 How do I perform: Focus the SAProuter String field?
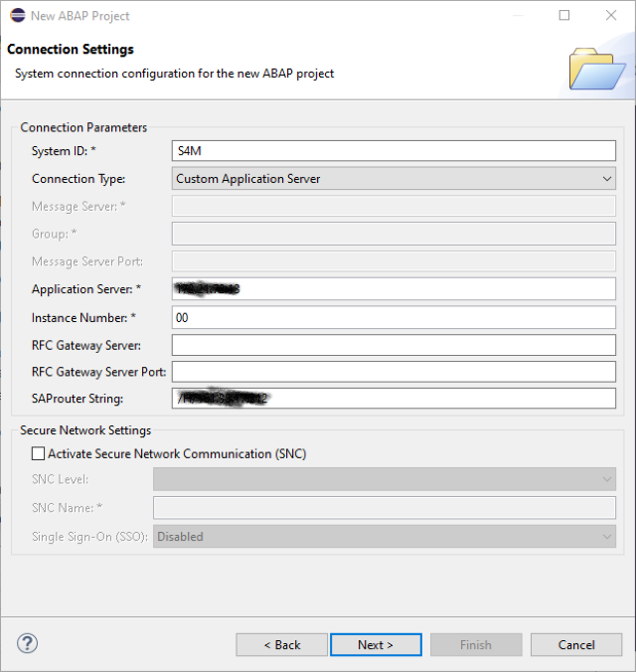tap(394, 399)
